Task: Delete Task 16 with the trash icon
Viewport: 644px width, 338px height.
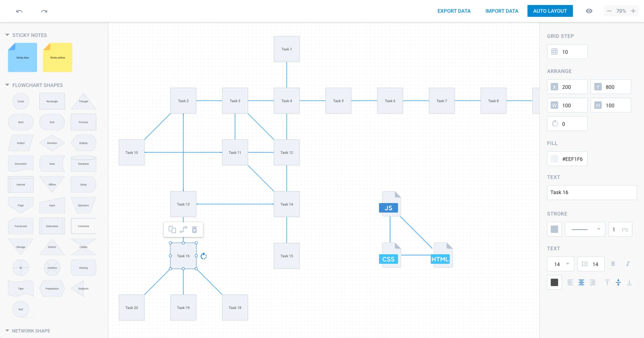Action: (195, 229)
